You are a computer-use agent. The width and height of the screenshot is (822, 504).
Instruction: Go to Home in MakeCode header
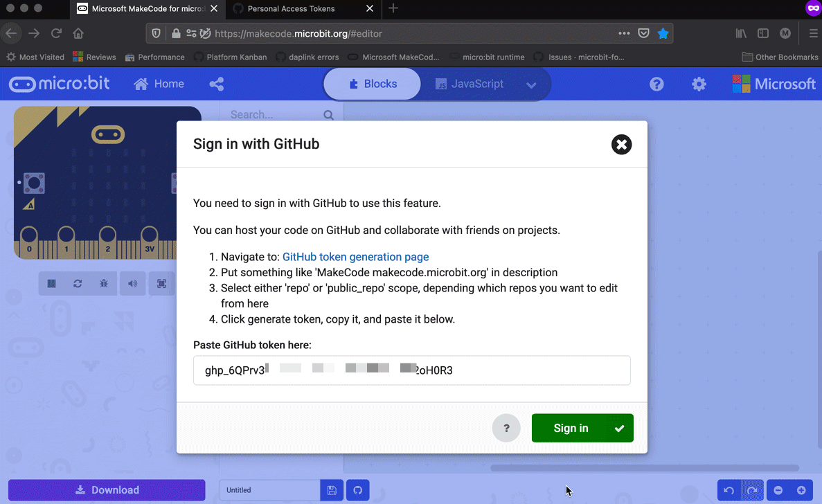click(159, 84)
